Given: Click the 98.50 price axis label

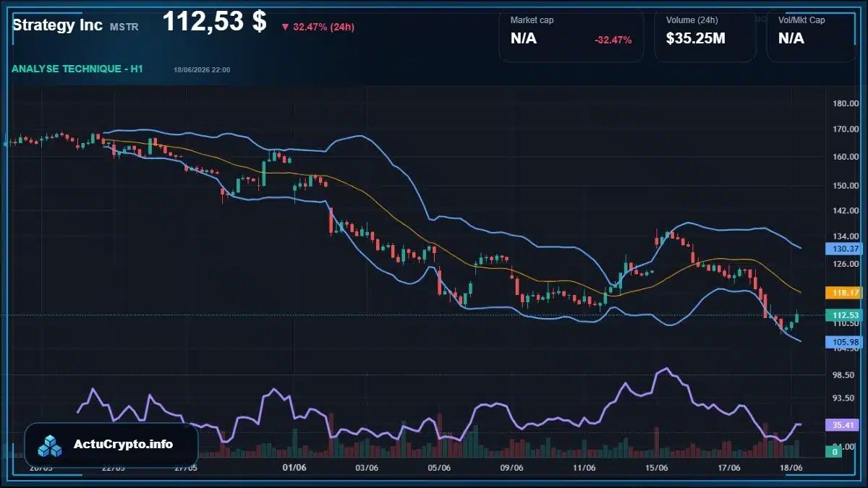Looking at the screenshot, I should click(845, 375).
